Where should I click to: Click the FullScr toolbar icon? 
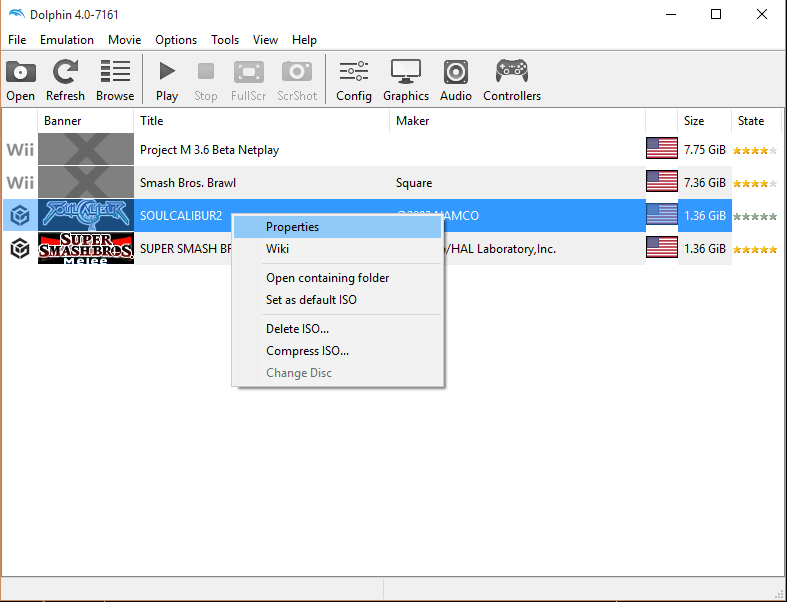pos(249,72)
